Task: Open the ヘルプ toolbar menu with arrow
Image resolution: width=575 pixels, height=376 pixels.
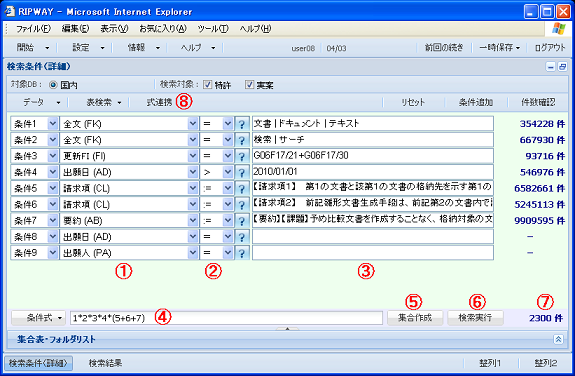Action: (198, 48)
